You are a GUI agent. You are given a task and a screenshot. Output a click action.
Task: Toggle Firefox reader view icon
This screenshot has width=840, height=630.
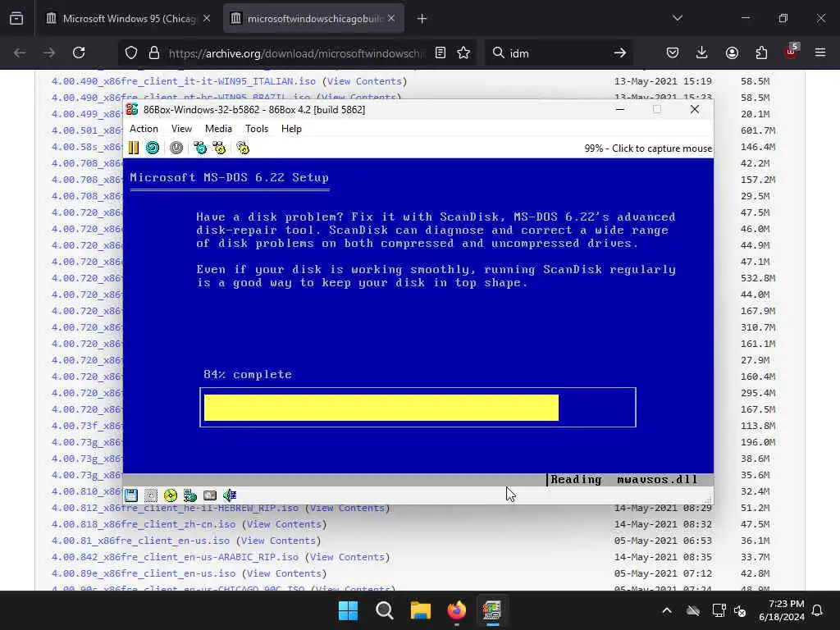click(441, 52)
